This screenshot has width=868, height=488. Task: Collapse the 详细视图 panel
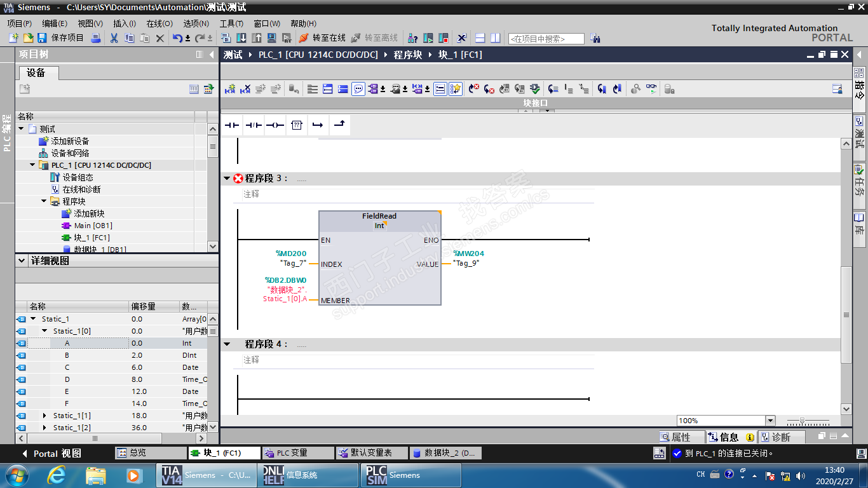22,261
